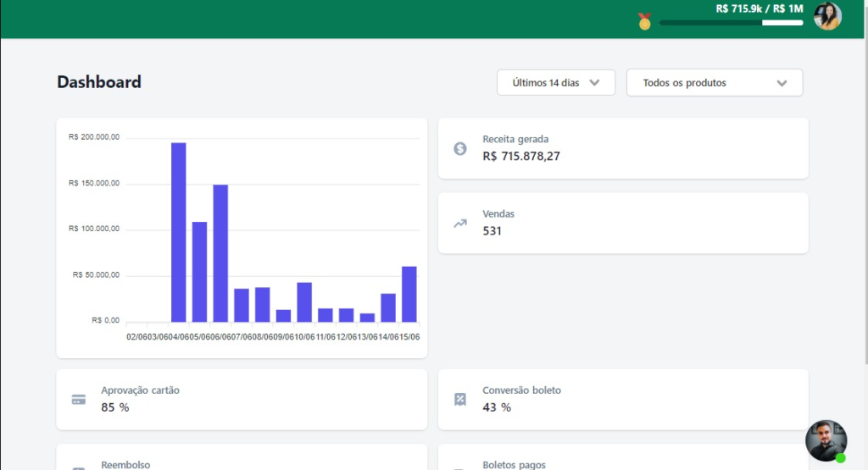Click the dollar coin icon beside Receita gerada
Screen dimensions: 868x470
click(460, 148)
